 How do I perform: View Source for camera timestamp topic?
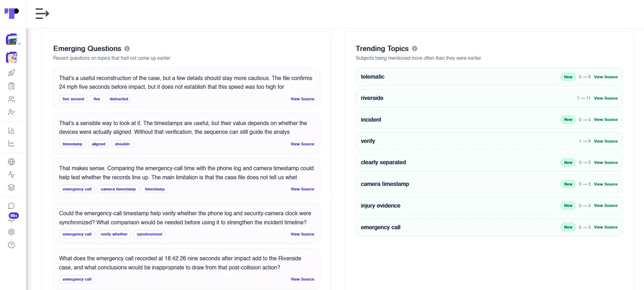(x=605, y=184)
